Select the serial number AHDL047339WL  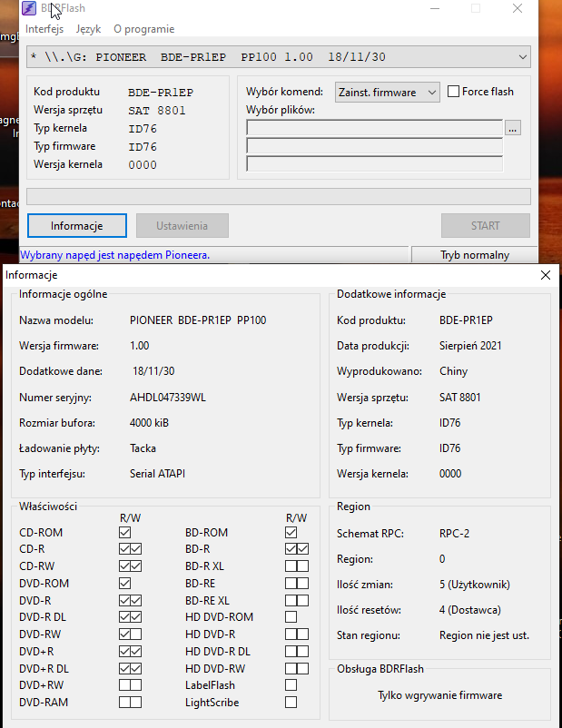(168, 398)
